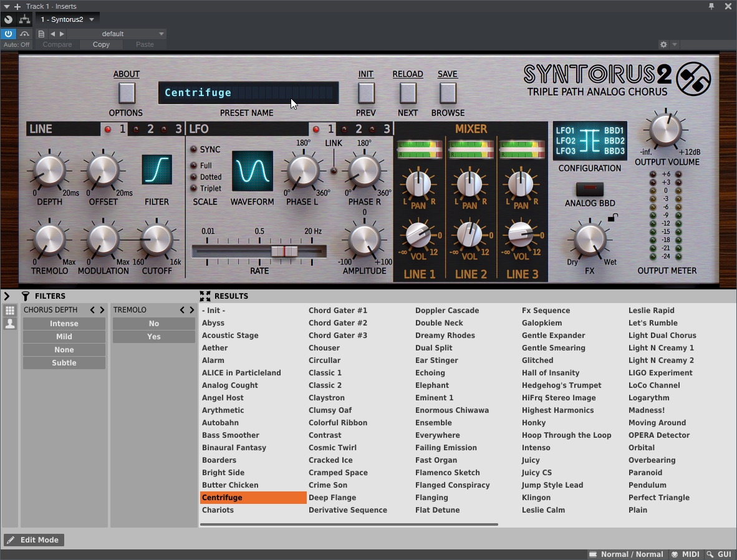Toggle the ANALOG BBD switch
Image resolution: width=737 pixels, height=560 pixels.
click(x=590, y=189)
